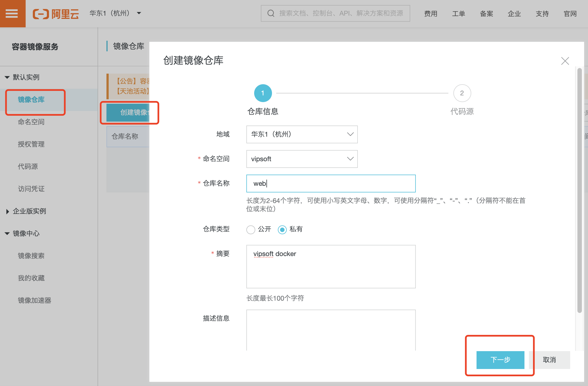588x386 pixels.
Task: Click the 取消 button
Action: pos(549,360)
